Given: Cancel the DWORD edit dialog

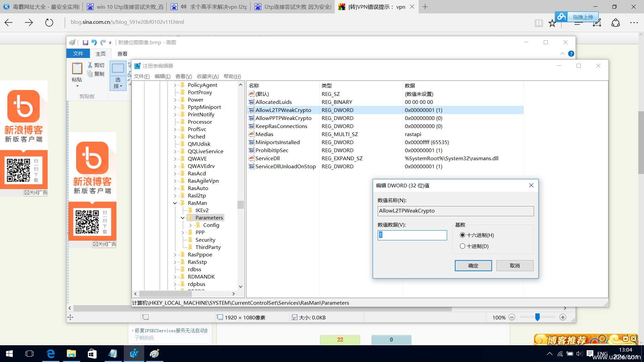Looking at the screenshot, I should pos(515,265).
